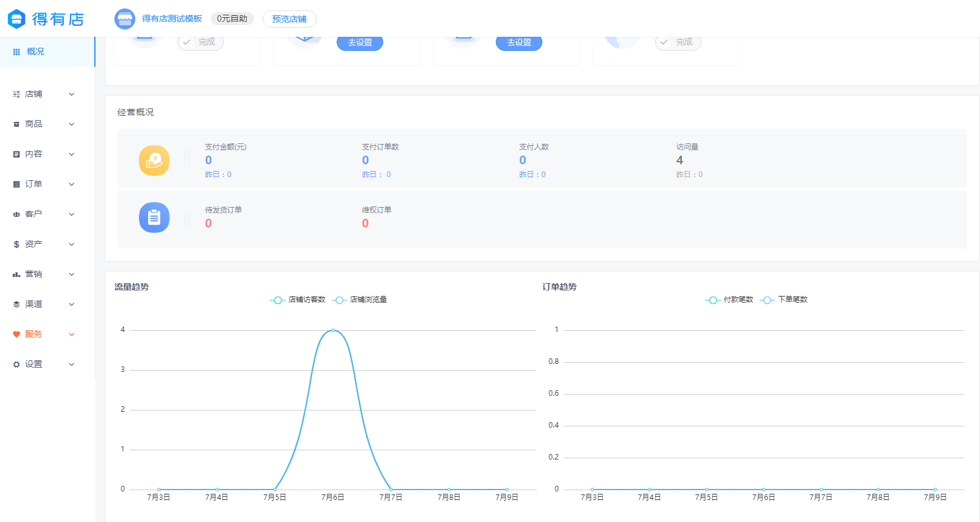980x522 pixels.
Task: Click the blue clipboard orders icon
Action: pyautogui.click(x=154, y=217)
